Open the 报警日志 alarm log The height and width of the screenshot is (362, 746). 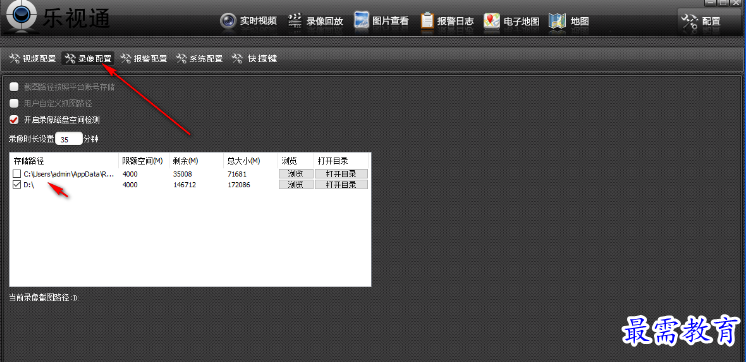[x=448, y=21]
